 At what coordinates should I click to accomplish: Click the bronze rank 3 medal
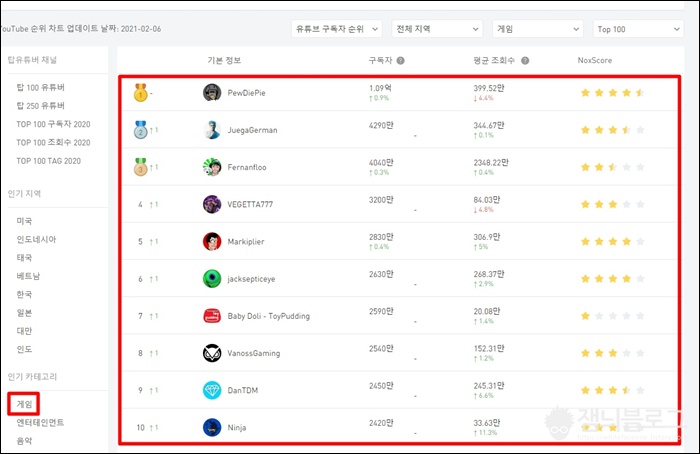pyautogui.click(x=141, y=167)
